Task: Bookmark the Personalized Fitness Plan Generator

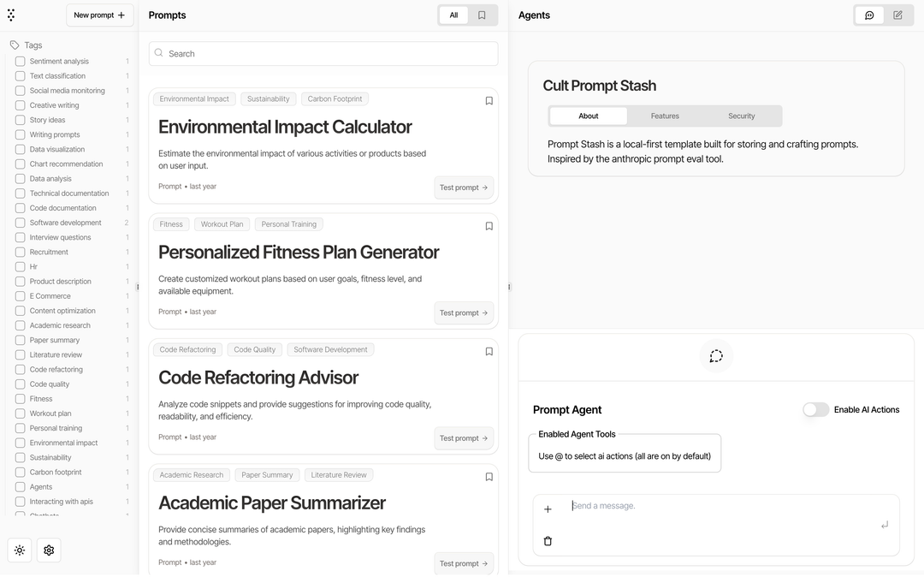Action: click(x=489, y=226)
